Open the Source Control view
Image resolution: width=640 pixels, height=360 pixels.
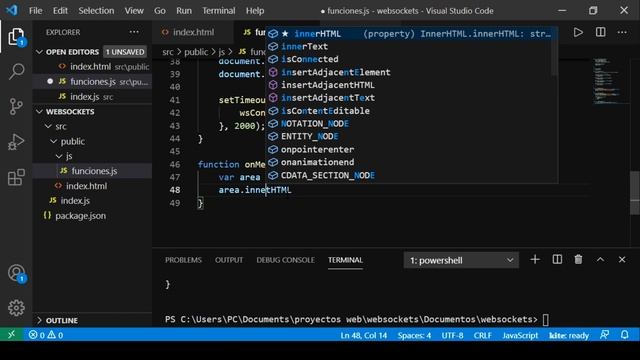point(16,107)
